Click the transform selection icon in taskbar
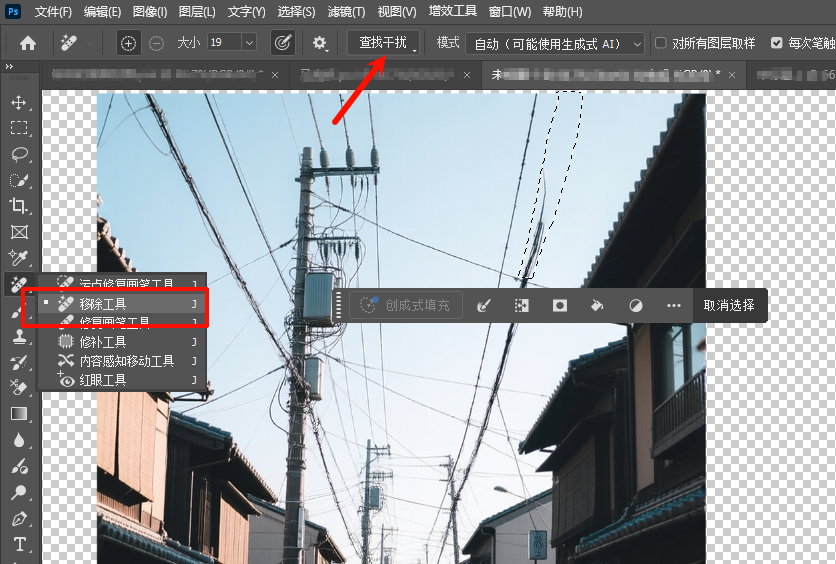This screenshot has width=836, height=564. click(521, 305)
